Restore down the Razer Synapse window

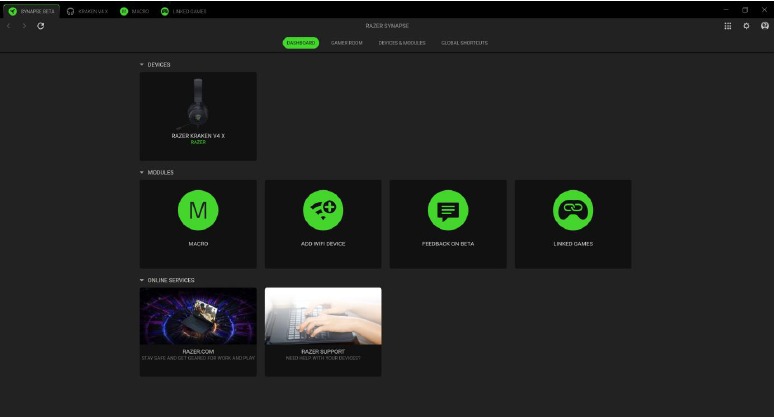click(x=745, y=10)
